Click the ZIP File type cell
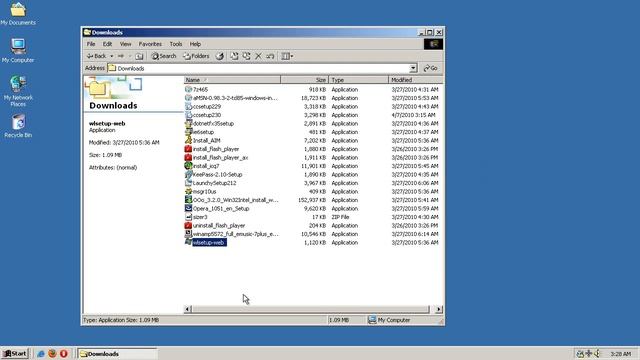 tap(340, 217)
